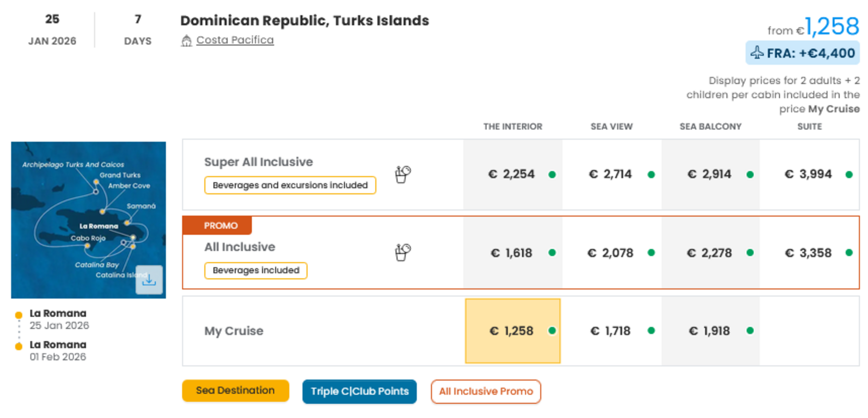Click the green dot next to the €3,994 Suite price

point(849,174)
